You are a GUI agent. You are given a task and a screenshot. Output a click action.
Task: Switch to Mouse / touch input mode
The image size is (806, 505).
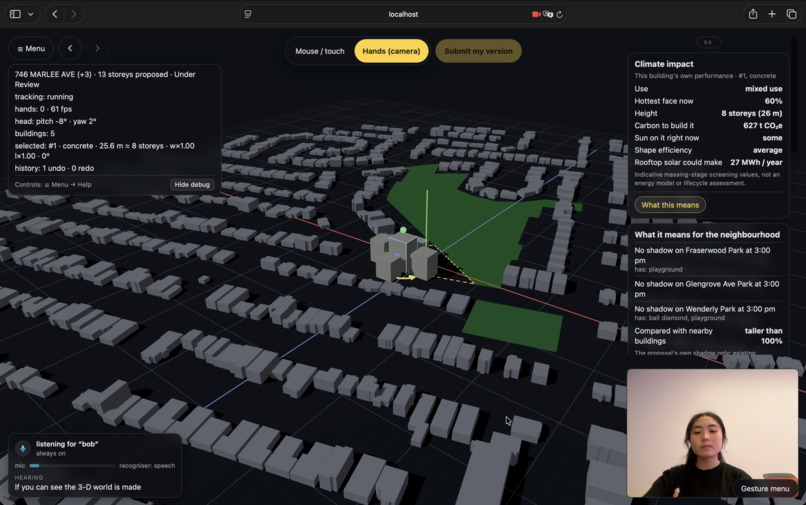coord(320,51)
